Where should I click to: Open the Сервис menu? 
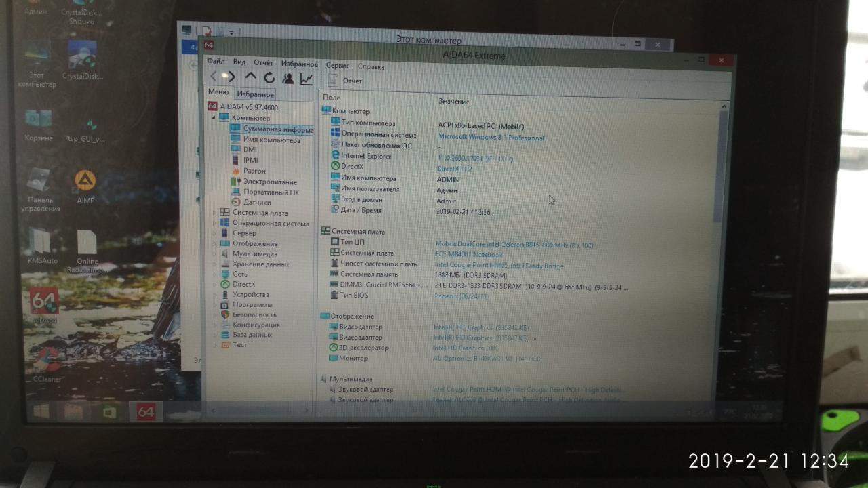337,66
